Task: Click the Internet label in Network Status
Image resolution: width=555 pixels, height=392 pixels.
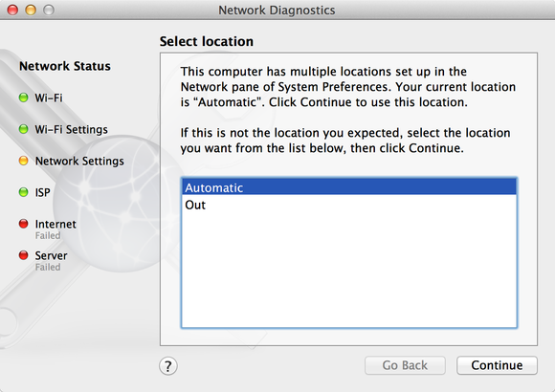Action: pyautogui.click(x=55, y=224)
